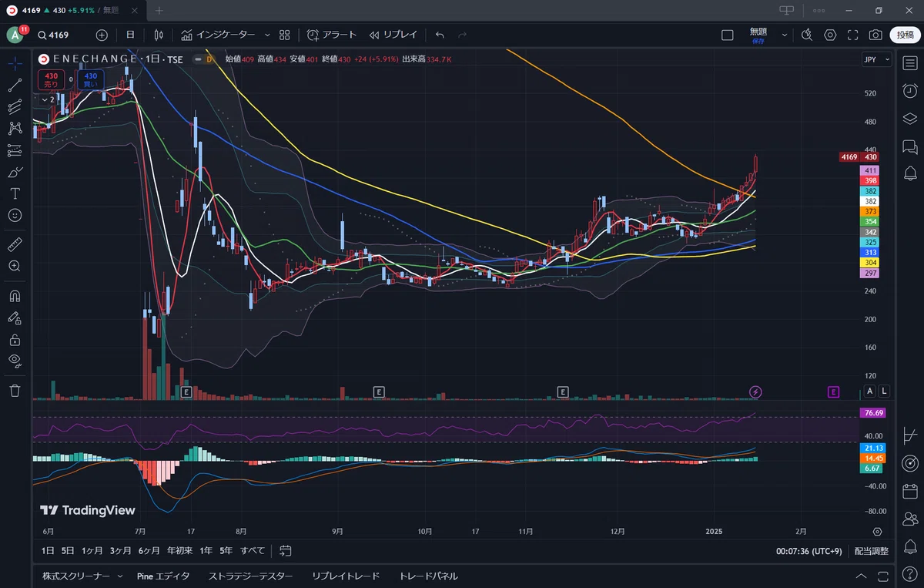Open the time axis settings gear
This screenshot has width=924, height=588.
877,532
